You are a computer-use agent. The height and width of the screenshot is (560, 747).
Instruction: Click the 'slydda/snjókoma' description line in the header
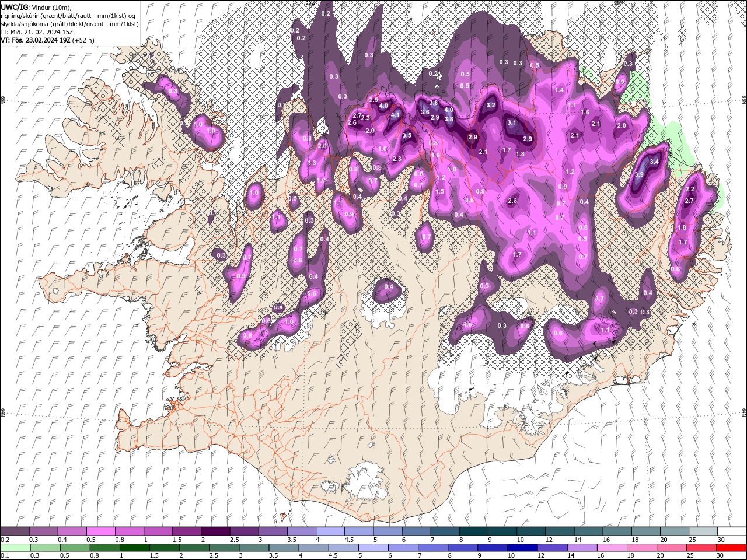click(x=70, y=24)
